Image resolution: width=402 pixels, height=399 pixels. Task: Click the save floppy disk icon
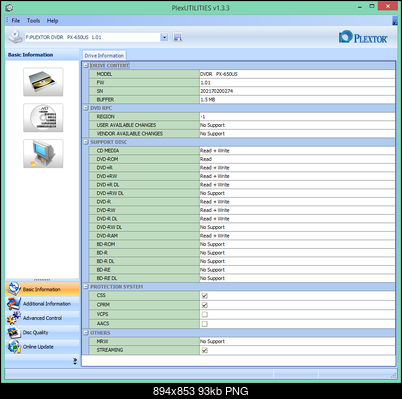click(x=177, y=37)
